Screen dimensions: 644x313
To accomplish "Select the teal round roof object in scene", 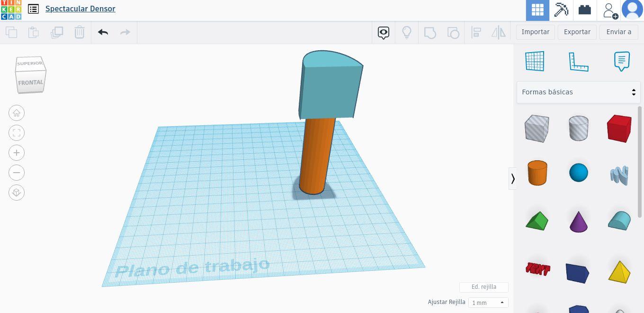I will click(x=331, y=85).
